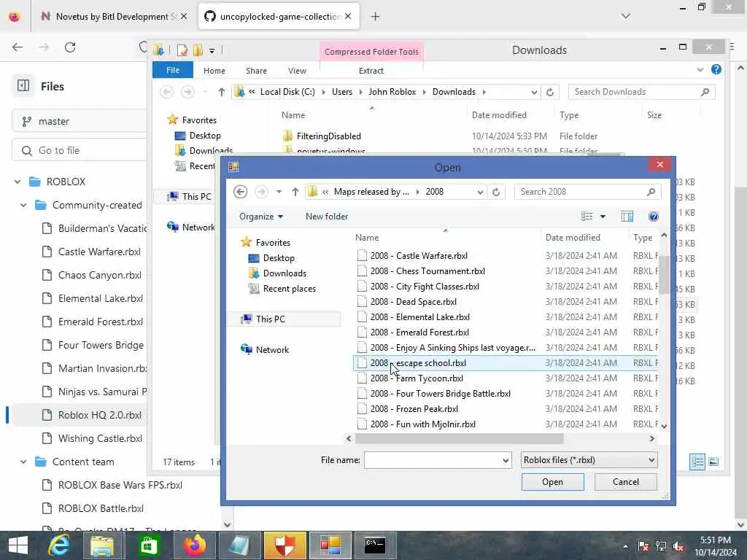Click the Up arrow in Downloads Explorer window

click(x=222, y=92)
